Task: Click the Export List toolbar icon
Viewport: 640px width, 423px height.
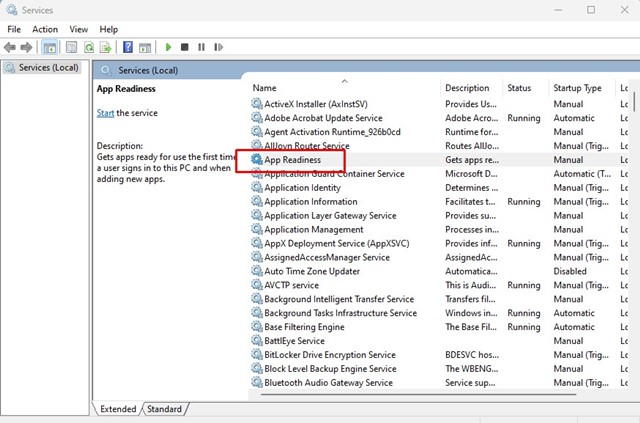Action: click(x=106, y=47)
